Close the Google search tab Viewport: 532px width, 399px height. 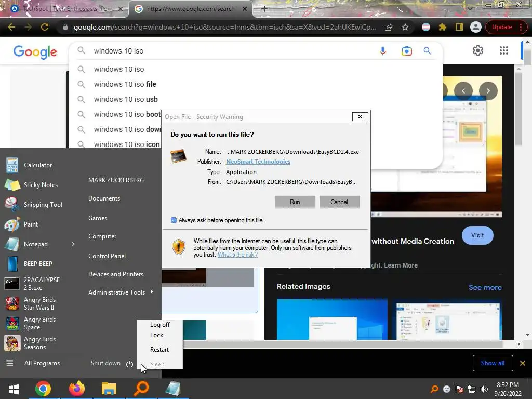[x=245, y=9]
